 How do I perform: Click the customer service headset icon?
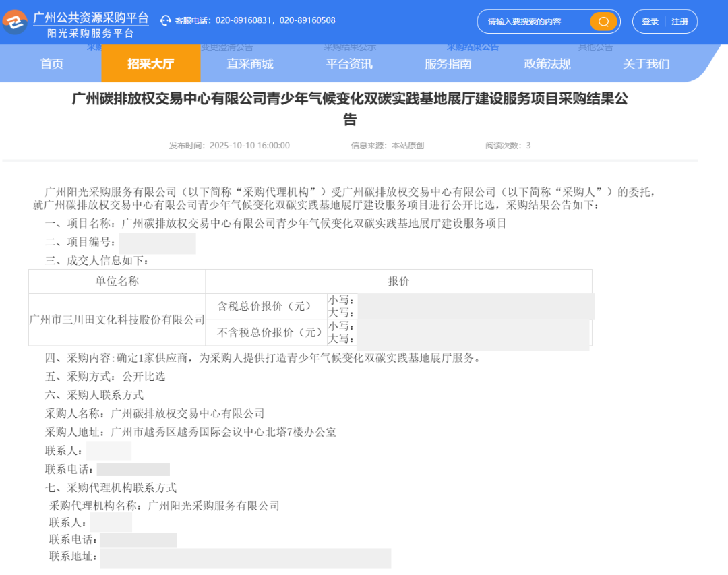coord(166,20)
